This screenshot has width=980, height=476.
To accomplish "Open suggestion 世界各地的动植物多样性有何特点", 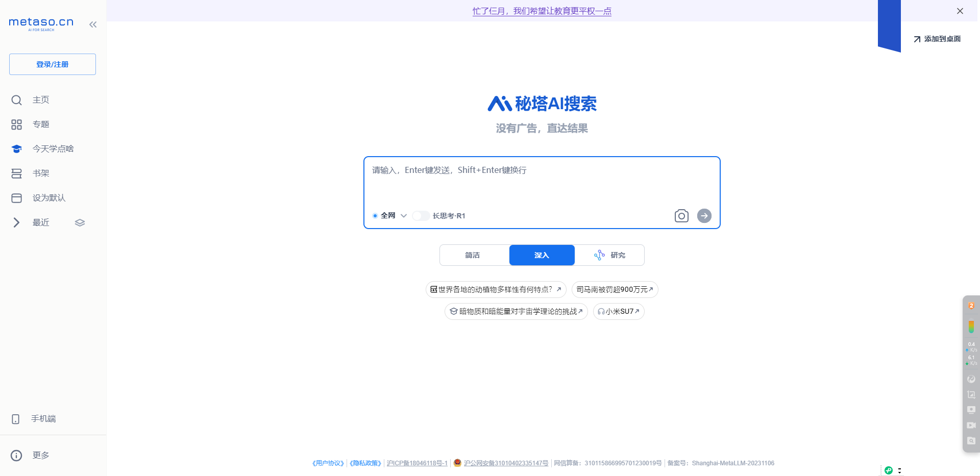I will 496,289.
